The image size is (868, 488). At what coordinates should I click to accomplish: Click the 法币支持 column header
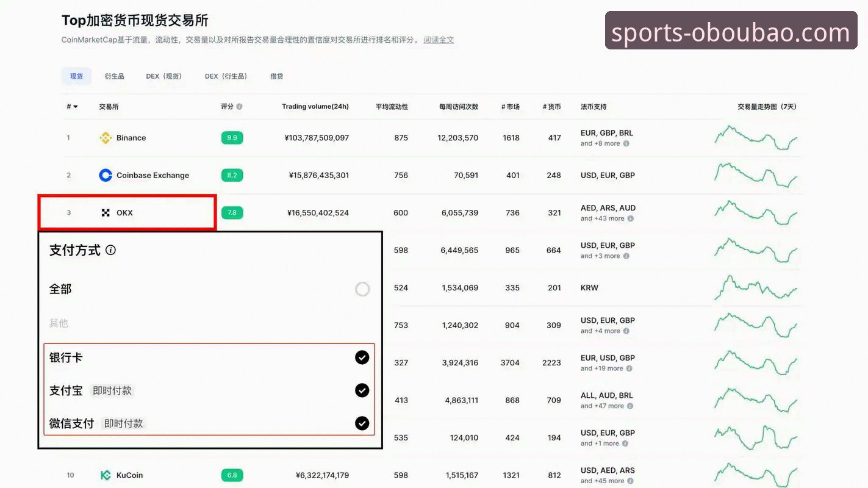pyautogui.click(x=594, y=107)
